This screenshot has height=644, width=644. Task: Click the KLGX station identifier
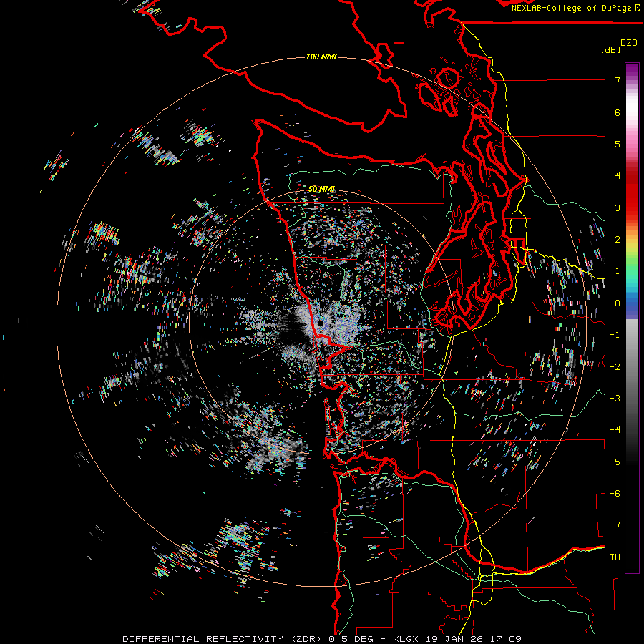point(406,639)
